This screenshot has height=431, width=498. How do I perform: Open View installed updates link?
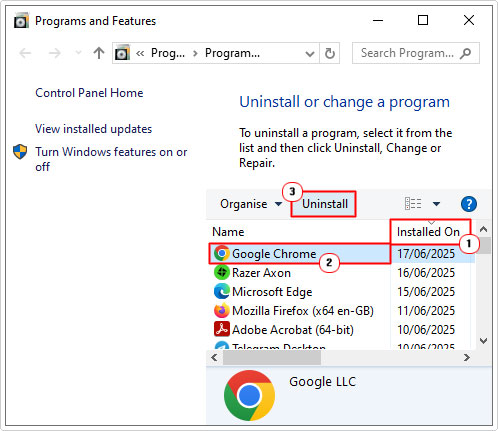pyautogui.click(x=94, y=129)
